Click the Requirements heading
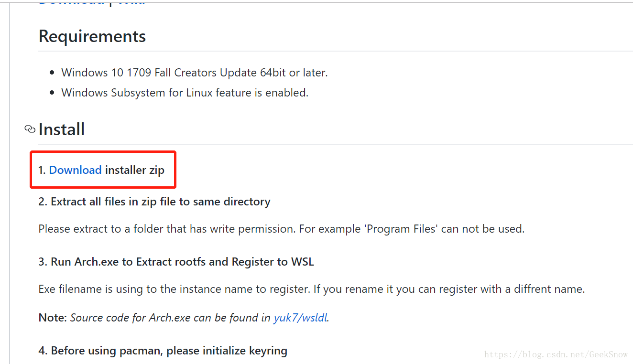633x364 pixels. [92, 36]
